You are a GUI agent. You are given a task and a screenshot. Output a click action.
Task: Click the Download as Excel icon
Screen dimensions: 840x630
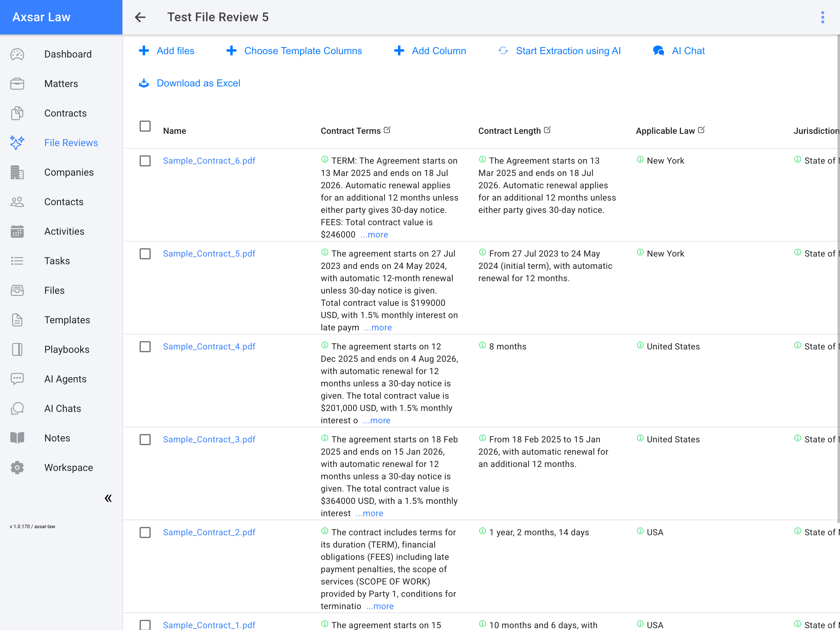144,83
